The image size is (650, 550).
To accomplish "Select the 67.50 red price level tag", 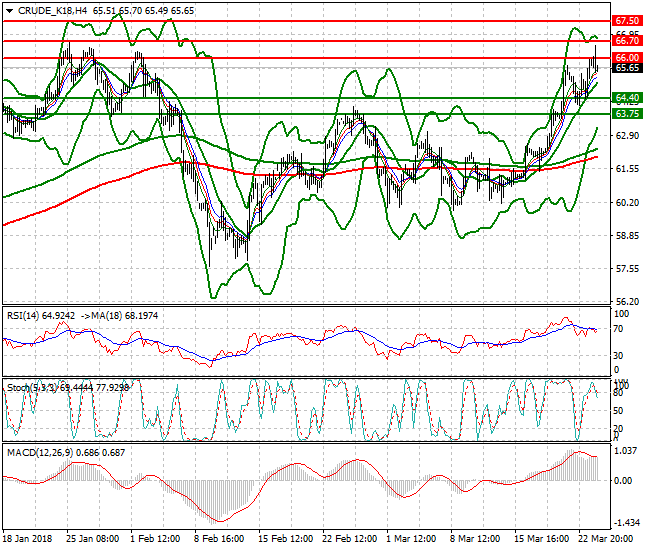I will pos(627,20).
